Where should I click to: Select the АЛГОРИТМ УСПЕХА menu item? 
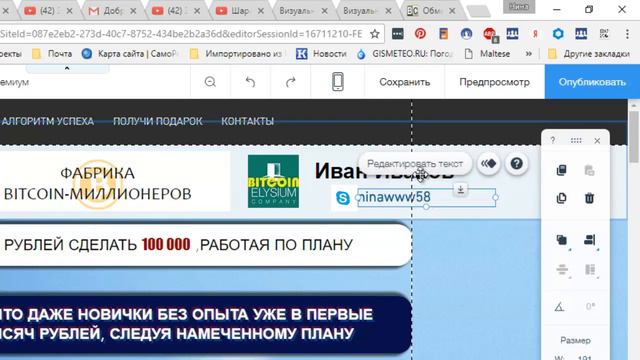point(48,121)
